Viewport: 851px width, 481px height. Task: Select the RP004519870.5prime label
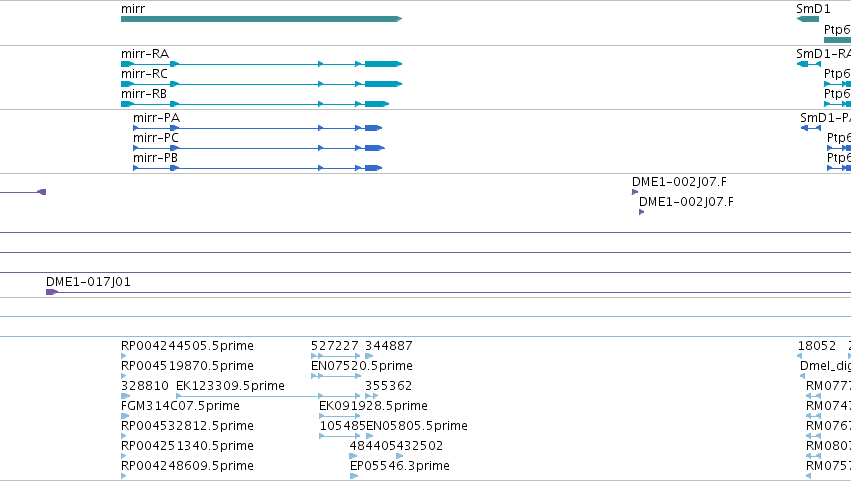point(187,366)
